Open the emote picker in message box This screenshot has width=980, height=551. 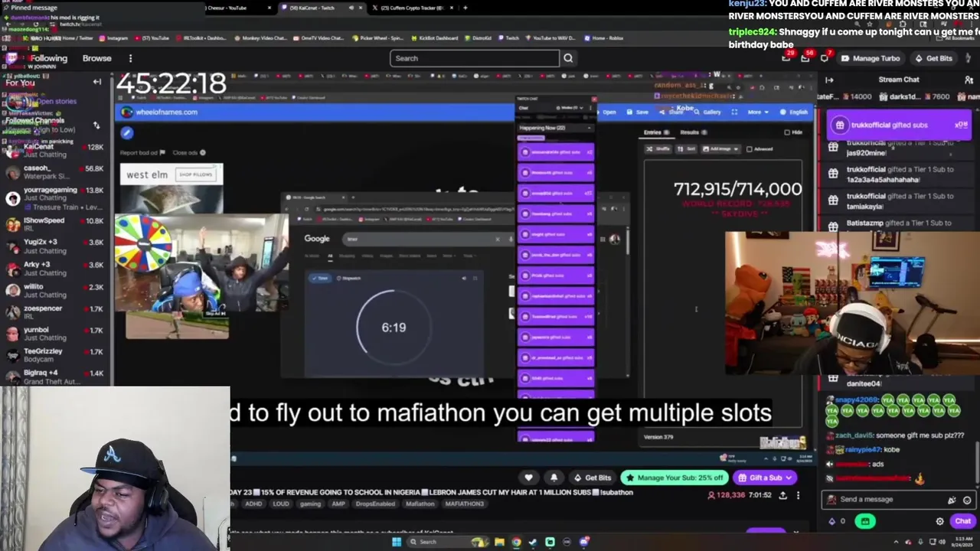[967, 500]
